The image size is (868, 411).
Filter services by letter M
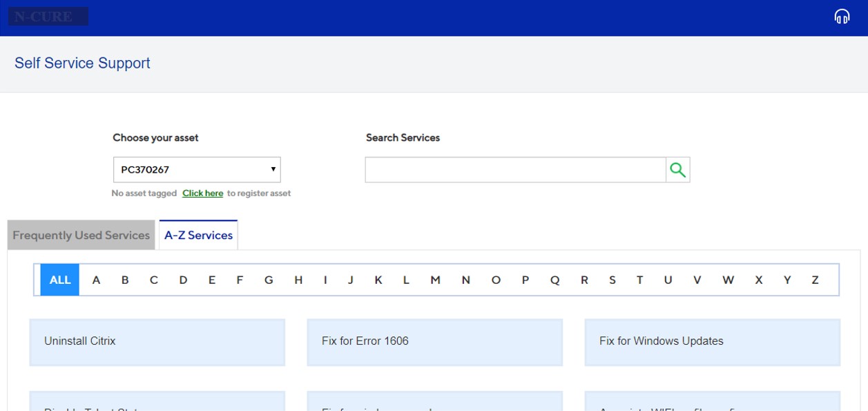point(435,280)
